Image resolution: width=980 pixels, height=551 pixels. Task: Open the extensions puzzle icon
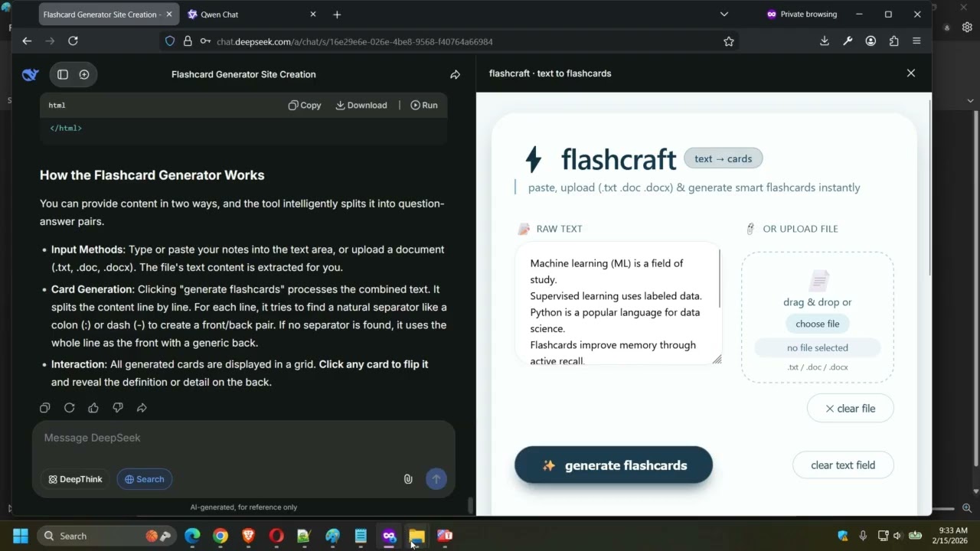(893, 41)
